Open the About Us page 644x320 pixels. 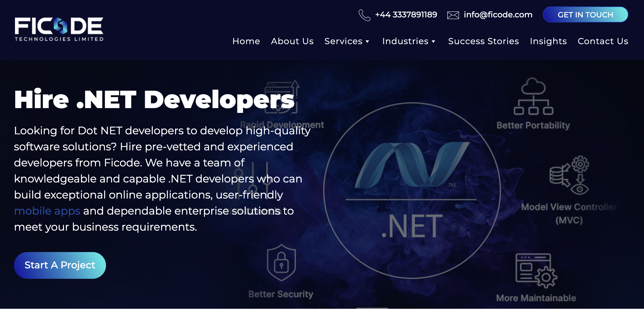click(292, 41)
